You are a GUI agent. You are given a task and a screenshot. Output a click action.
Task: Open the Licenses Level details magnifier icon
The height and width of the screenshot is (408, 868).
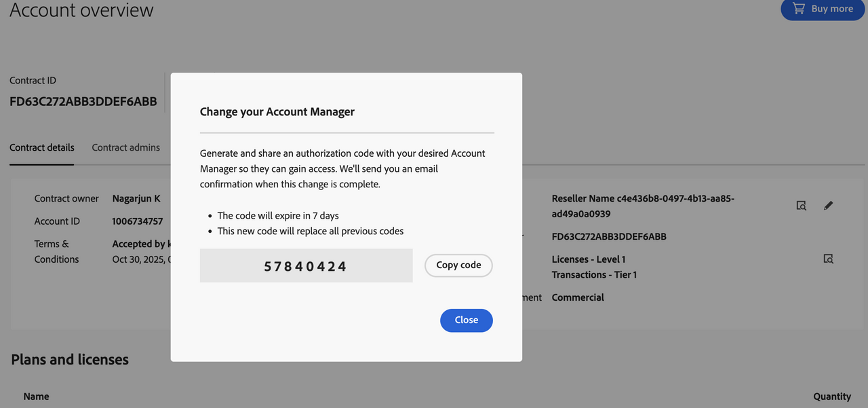[x=828, y=259]
